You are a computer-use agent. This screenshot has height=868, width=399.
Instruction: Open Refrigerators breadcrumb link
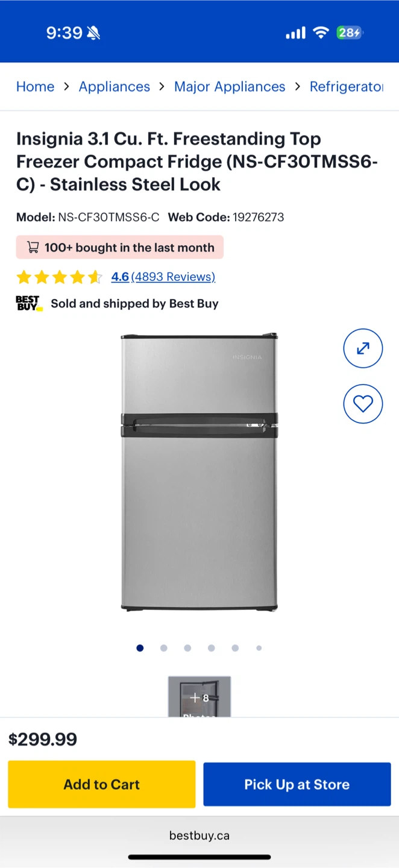pos(347,87)
